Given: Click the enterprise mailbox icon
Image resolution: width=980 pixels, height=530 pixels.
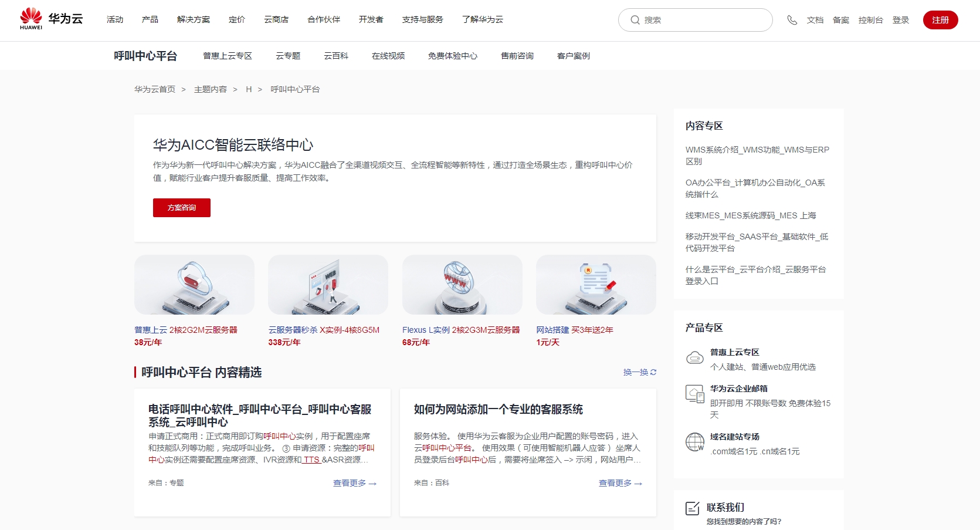Looking at the screenshot, I should [x=695, y=394].
